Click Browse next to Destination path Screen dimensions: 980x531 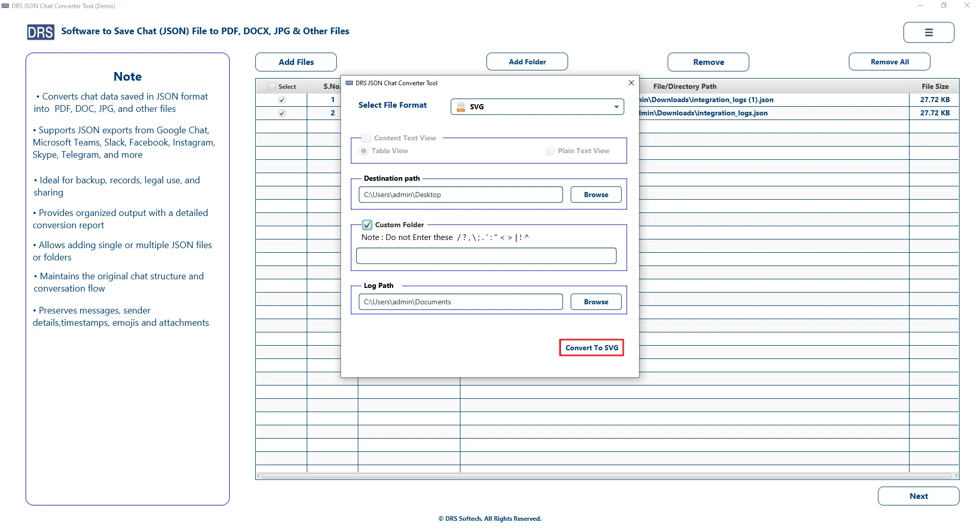(596, 195)
